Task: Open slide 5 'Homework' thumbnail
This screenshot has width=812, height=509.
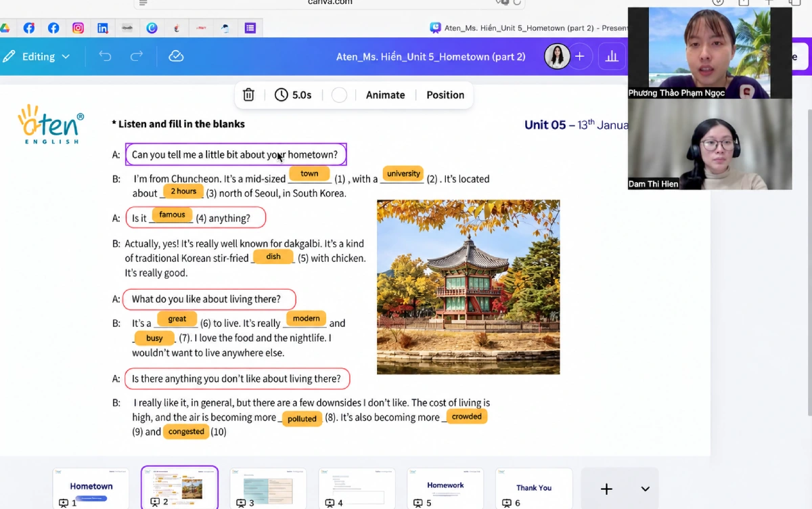Action: coord(445,487)
